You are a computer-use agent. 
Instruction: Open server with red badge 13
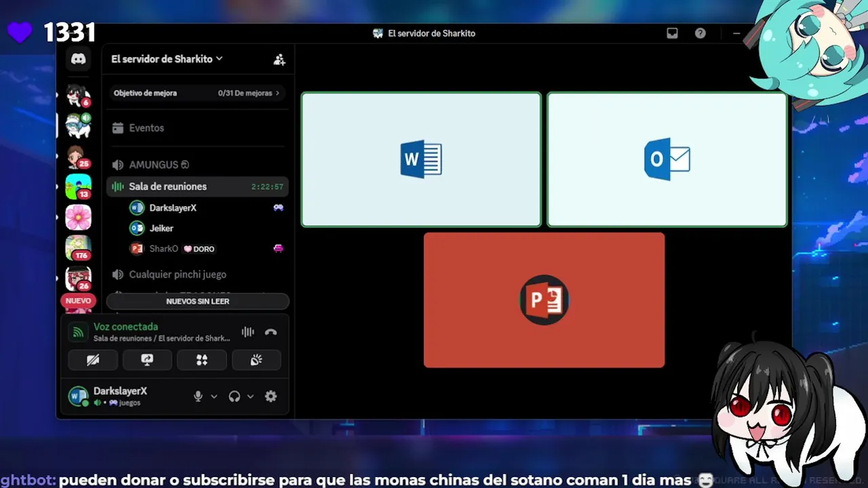pos(78,186)
